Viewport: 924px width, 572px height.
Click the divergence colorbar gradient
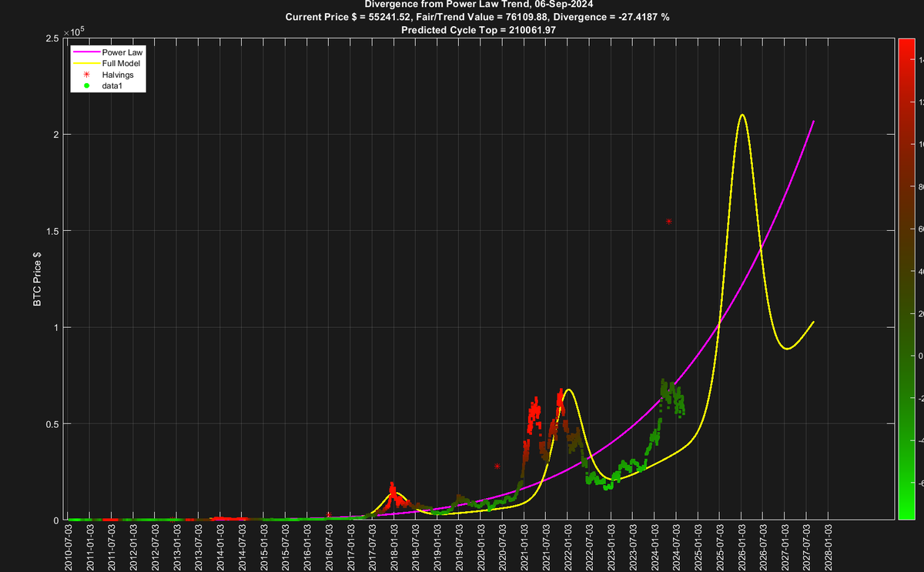click(906, 279)
